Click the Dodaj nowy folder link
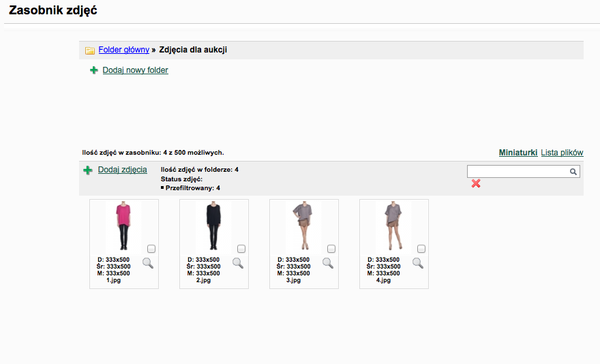The image size is (600, 364). 135,70
